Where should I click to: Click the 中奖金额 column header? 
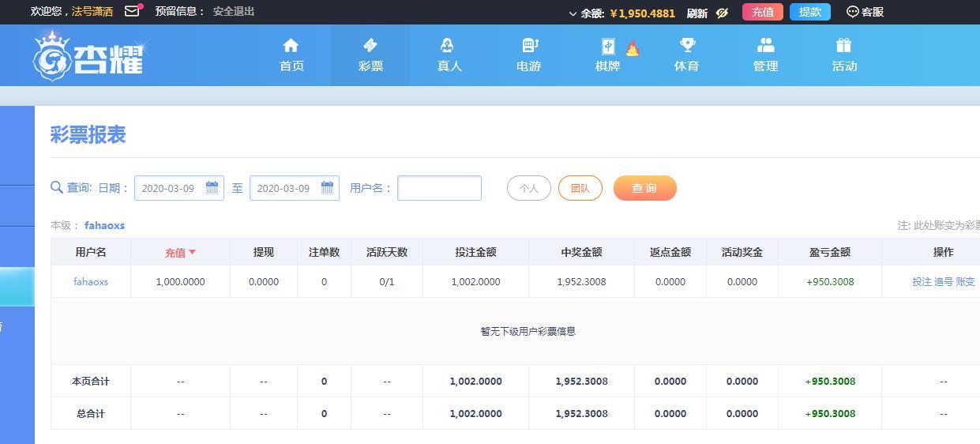tap(581, 252)
